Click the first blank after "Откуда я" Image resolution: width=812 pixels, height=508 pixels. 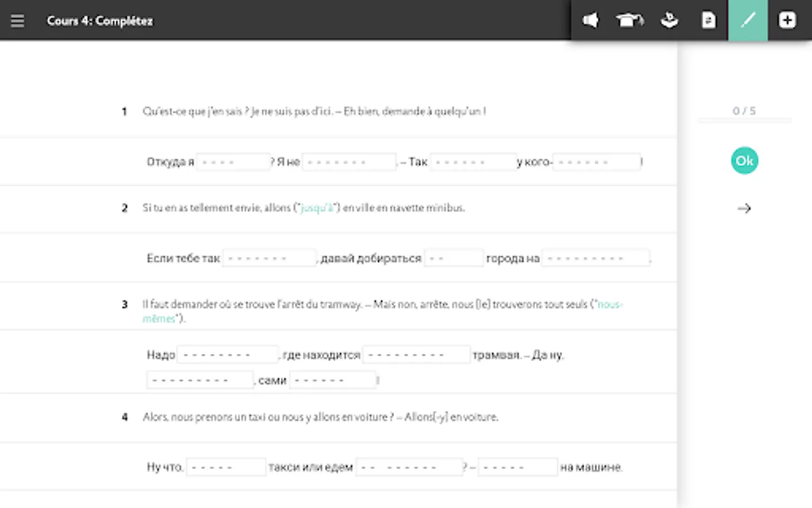233,162
